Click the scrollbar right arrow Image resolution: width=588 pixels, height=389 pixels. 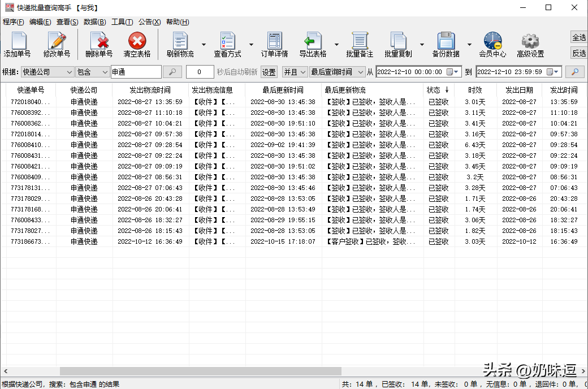[583, 371]
